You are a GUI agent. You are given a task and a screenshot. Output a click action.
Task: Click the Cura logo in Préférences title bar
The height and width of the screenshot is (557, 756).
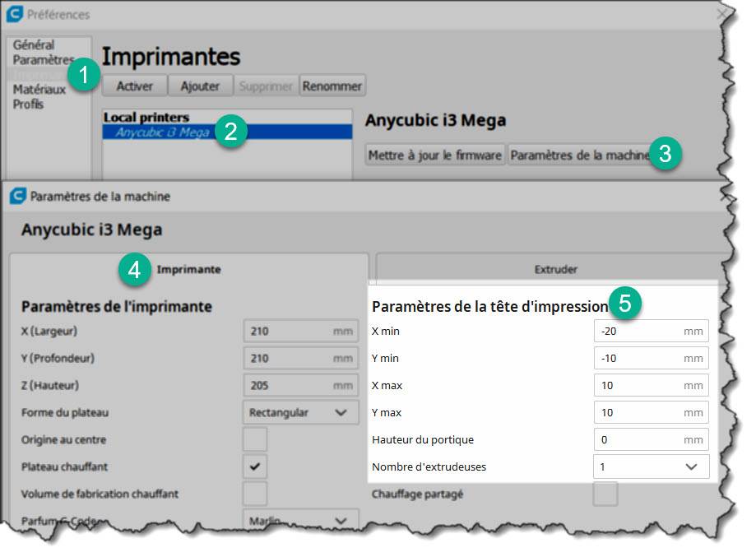pos(15,14)
